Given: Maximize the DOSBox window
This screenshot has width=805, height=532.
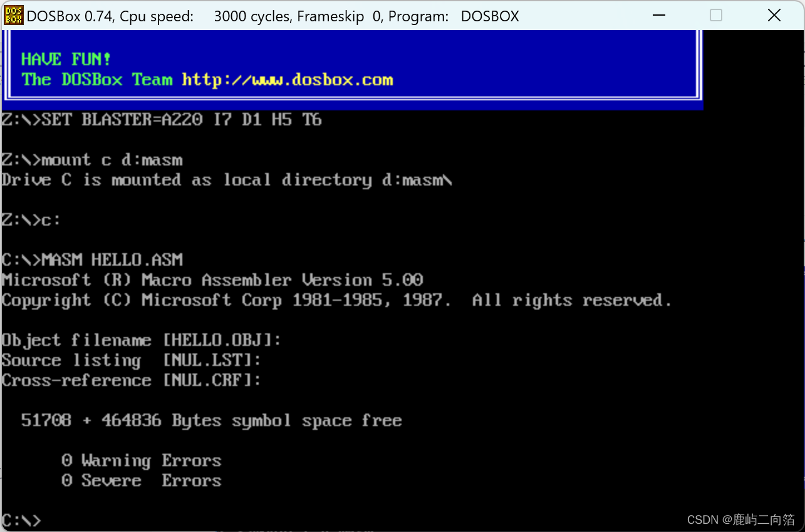Looking at the screenshot, I should (x=716, y=15).
